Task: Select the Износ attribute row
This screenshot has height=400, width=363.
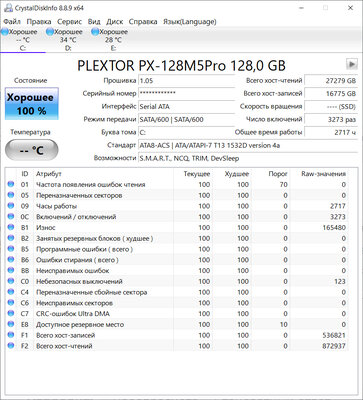Action: pos(177,227)
